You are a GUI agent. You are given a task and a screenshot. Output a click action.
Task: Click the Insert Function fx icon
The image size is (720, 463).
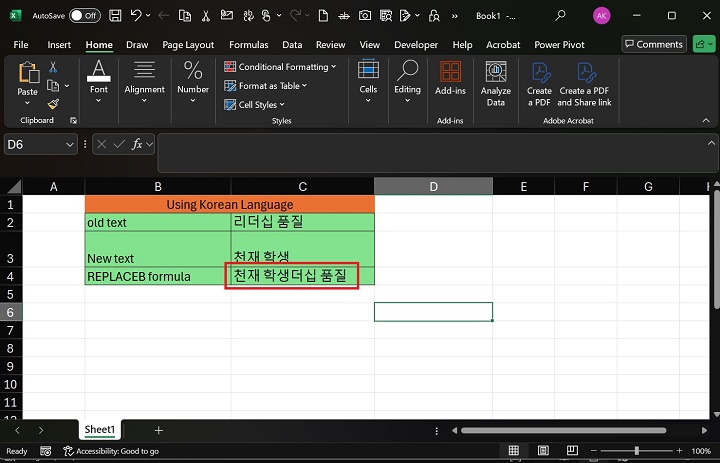138,145
